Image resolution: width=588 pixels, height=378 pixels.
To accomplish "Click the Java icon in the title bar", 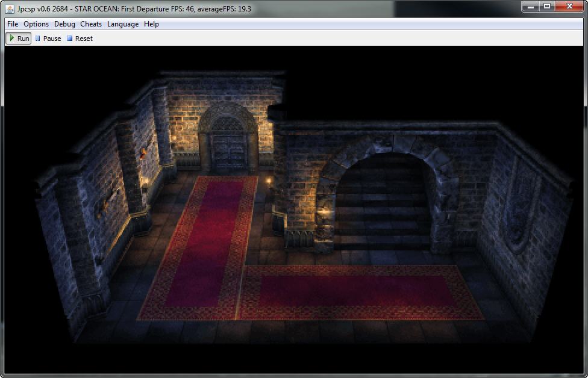I will click(x=10, y=8).
